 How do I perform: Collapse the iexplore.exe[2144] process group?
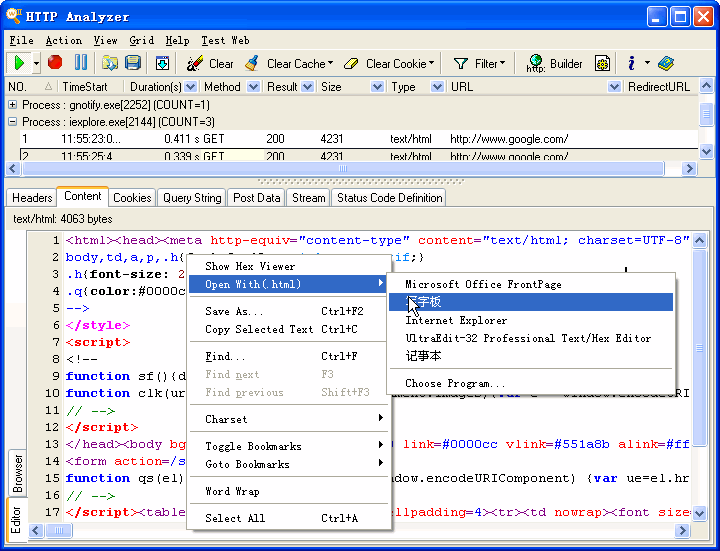point(13,122)
